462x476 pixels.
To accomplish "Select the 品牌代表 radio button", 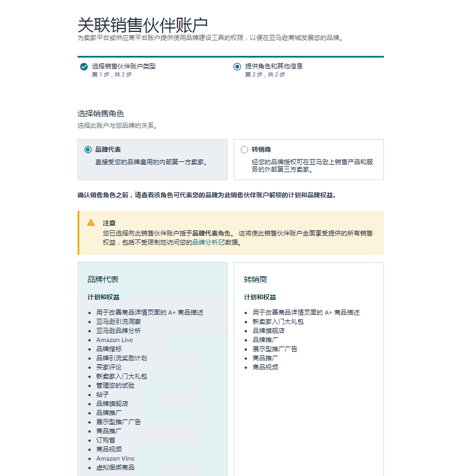I will (x=88, y=150).
